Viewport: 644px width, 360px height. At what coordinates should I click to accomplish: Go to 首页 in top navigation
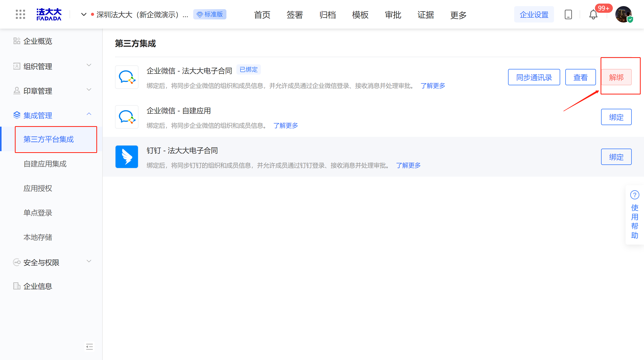click(x=262, y=15)
